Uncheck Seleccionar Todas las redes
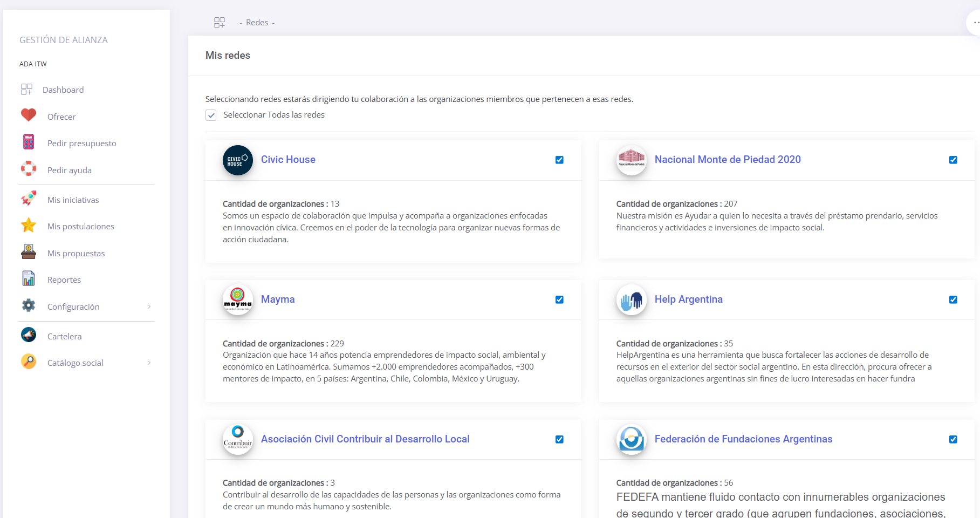The image size is (980, 518). click(211, 115)
